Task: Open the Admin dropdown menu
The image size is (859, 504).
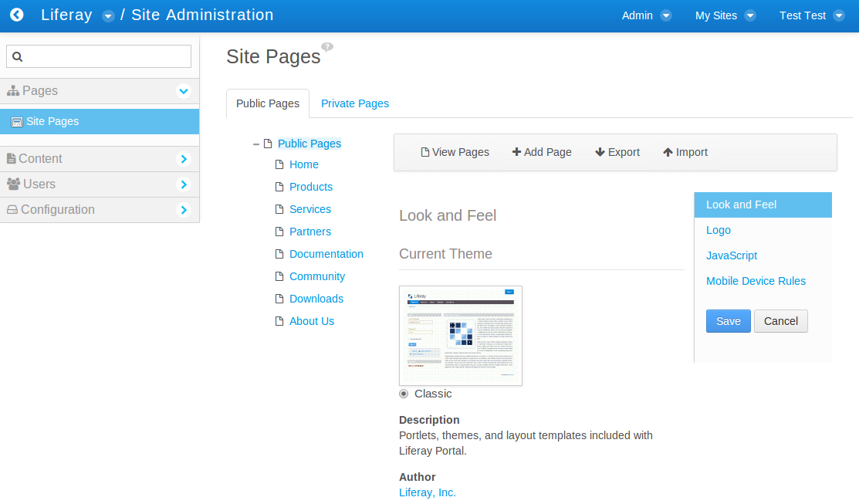Action: pos(647,15)
